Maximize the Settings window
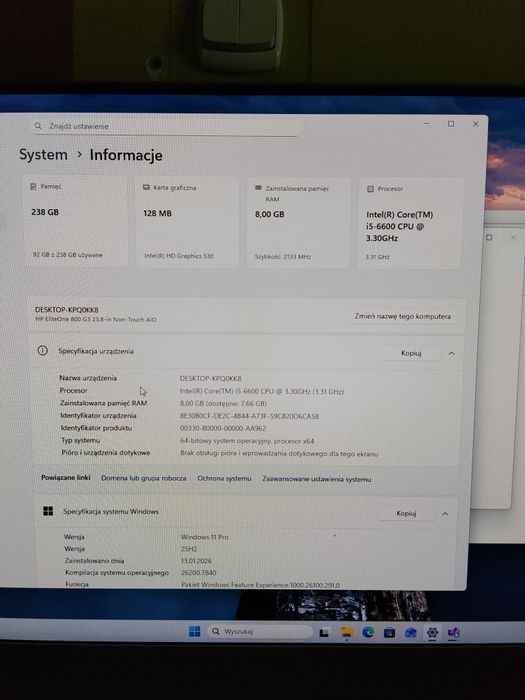Image resolution: width=525 pixels, height=700 pixels. click(x=451, y=124)
